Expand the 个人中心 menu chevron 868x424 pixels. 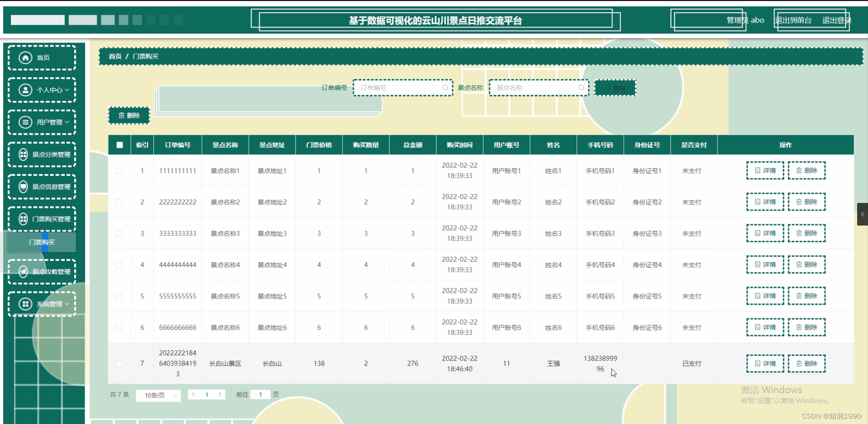pyautogui.click(x=67, y=90)
